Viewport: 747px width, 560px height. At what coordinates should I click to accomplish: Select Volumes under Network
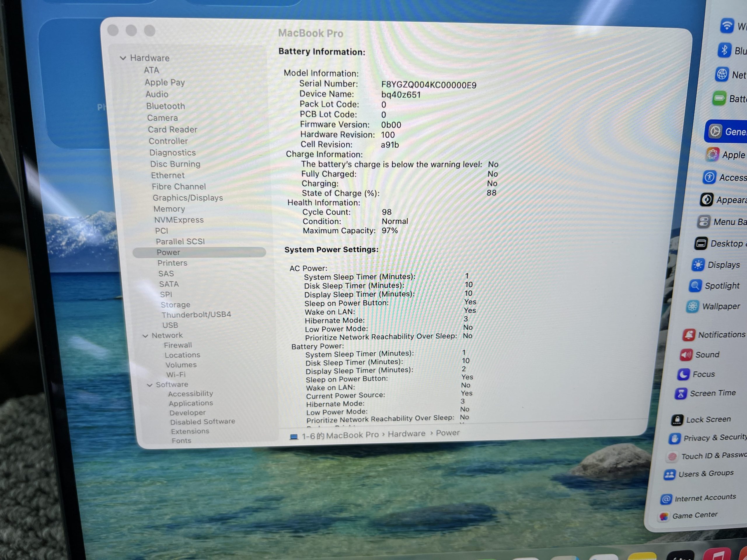pos(181,365)
